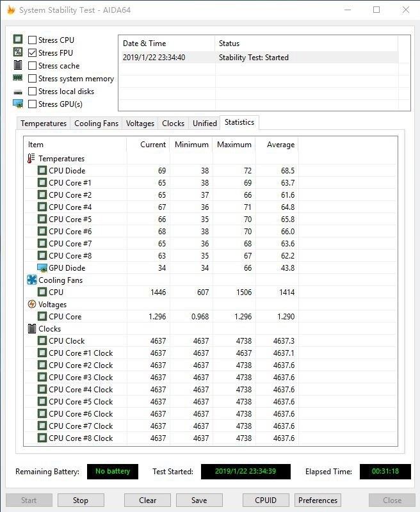Click the Minimum column header

pos(191,145)
